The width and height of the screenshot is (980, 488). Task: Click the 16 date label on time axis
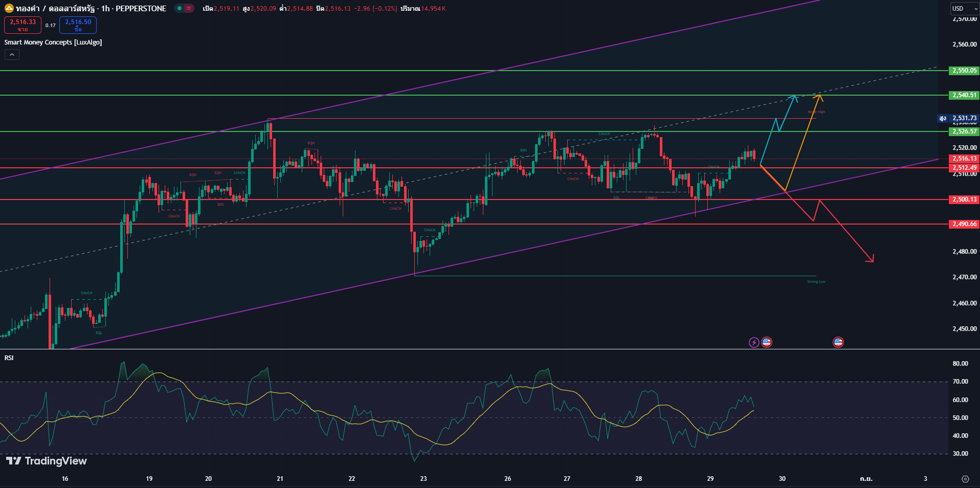[65, 479]
